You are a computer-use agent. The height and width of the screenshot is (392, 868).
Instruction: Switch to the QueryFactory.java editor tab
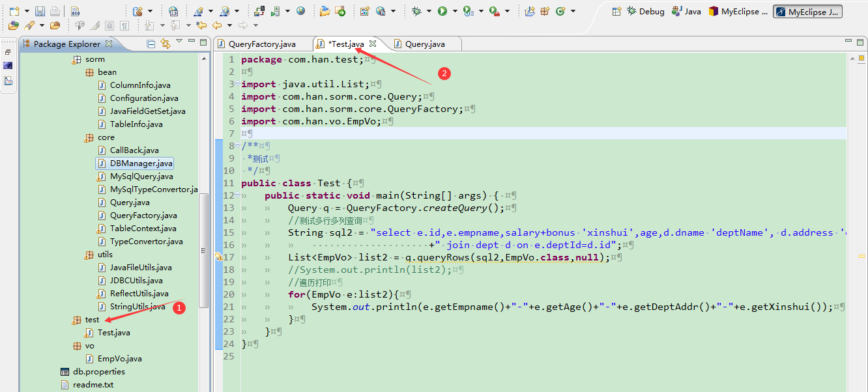[261, 44]
